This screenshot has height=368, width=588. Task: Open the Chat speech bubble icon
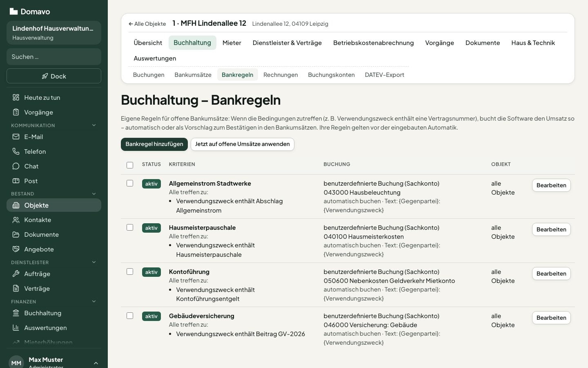pyautogui.click(x=16, y=166)
